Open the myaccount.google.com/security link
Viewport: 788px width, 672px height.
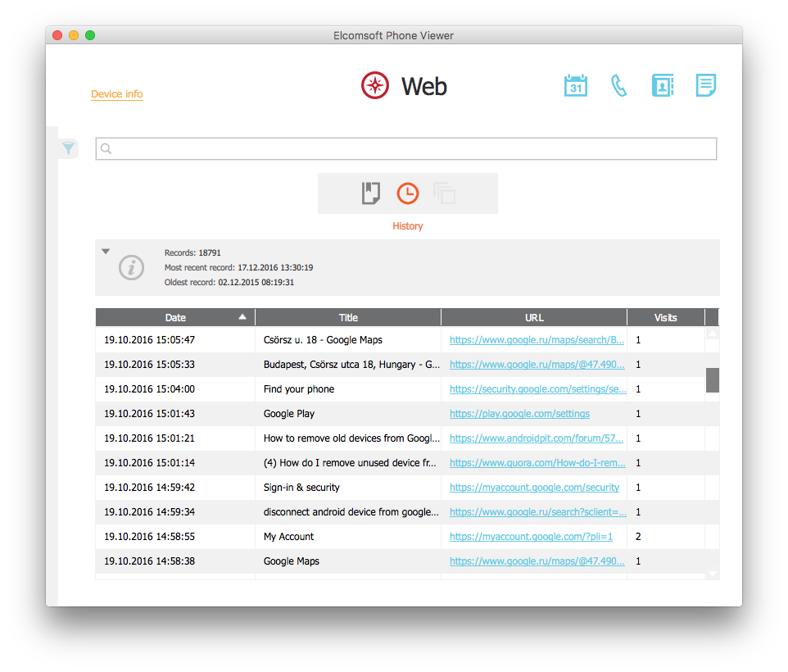(534, 488)
